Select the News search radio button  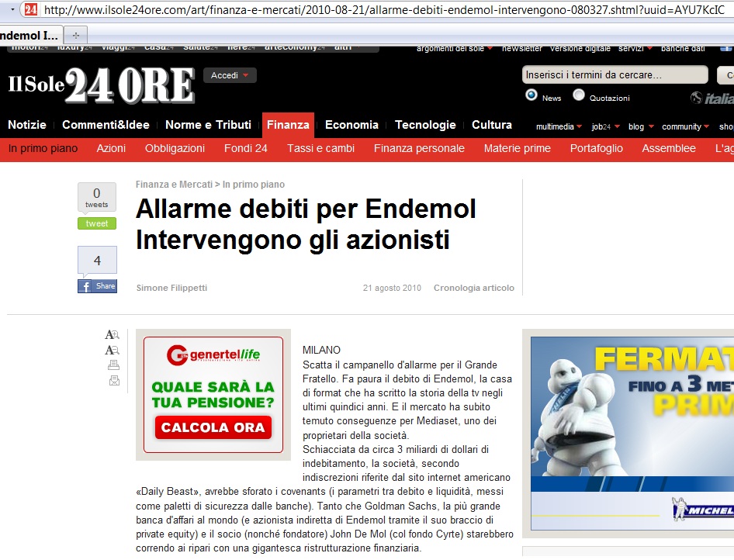pos(531,95)
